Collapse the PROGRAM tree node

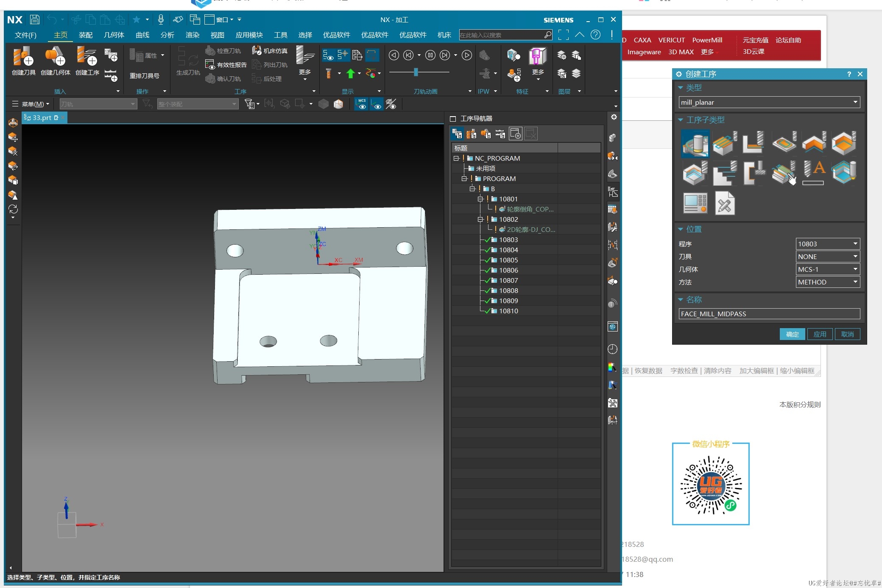[x=464, y=178]
